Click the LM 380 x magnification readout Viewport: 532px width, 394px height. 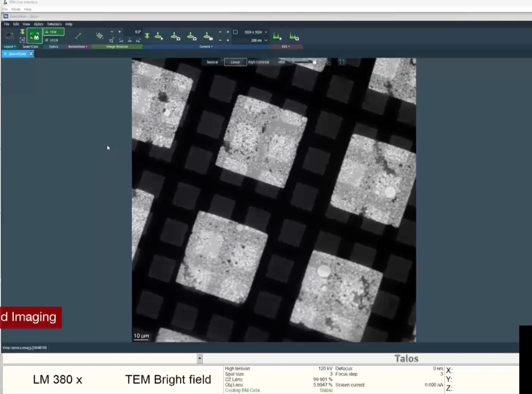tap(58, 379)
